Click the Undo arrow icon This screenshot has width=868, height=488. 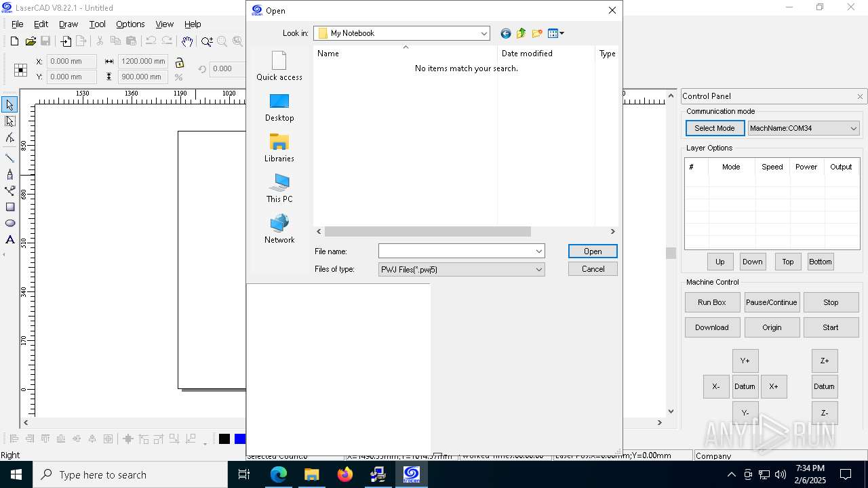(x=151, y=41)
